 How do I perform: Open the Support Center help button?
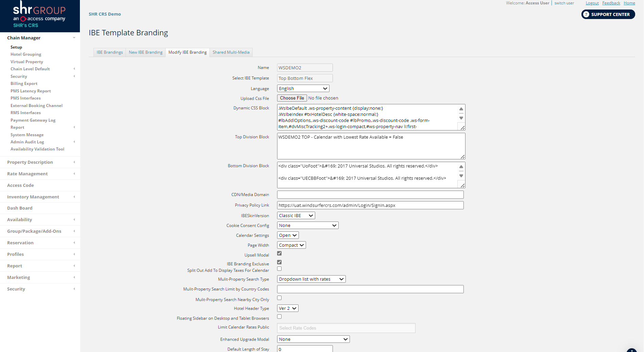[x=608, y=14]
